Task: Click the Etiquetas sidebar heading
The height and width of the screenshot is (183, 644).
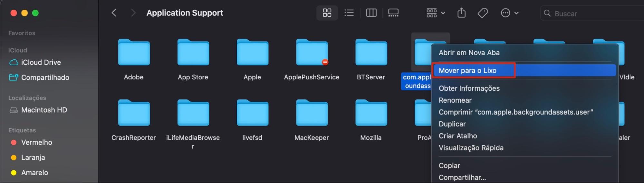Action: point(22,130)
